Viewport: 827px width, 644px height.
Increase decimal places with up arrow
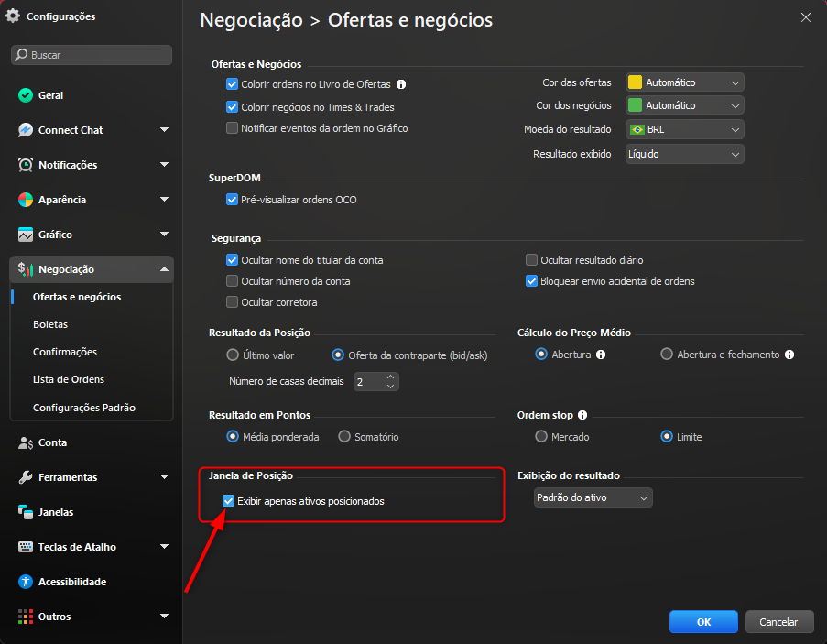point(390,377)
